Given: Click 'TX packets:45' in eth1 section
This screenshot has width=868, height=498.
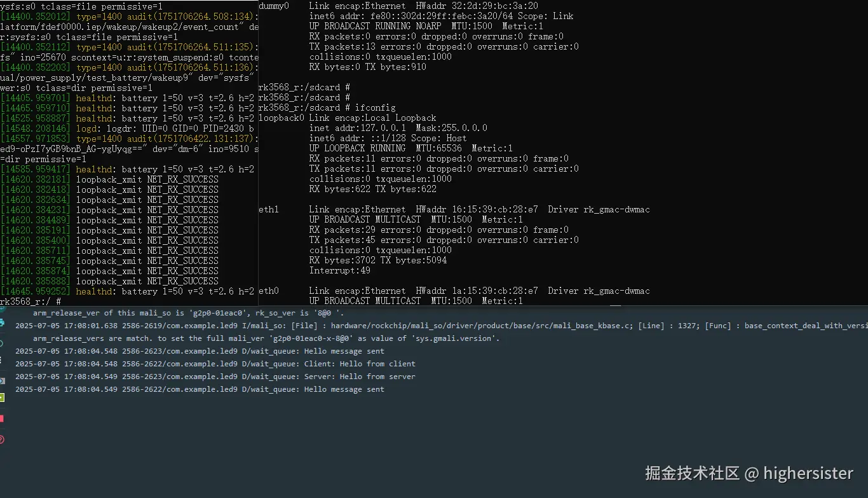Looking at the screenshot, I should [342, 240].
